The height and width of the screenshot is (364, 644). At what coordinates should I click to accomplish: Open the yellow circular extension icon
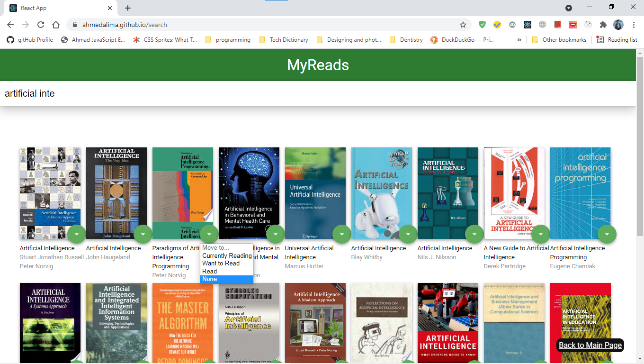[x=497, y=25]
